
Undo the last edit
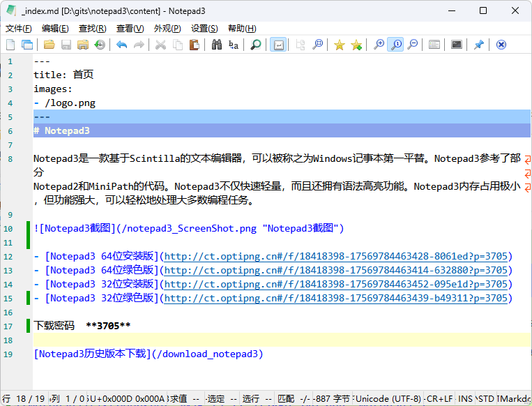coord(121,45)
